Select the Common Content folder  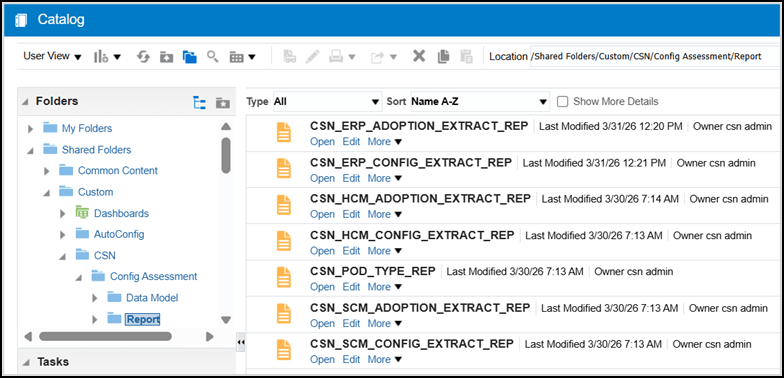pos(118,170)
